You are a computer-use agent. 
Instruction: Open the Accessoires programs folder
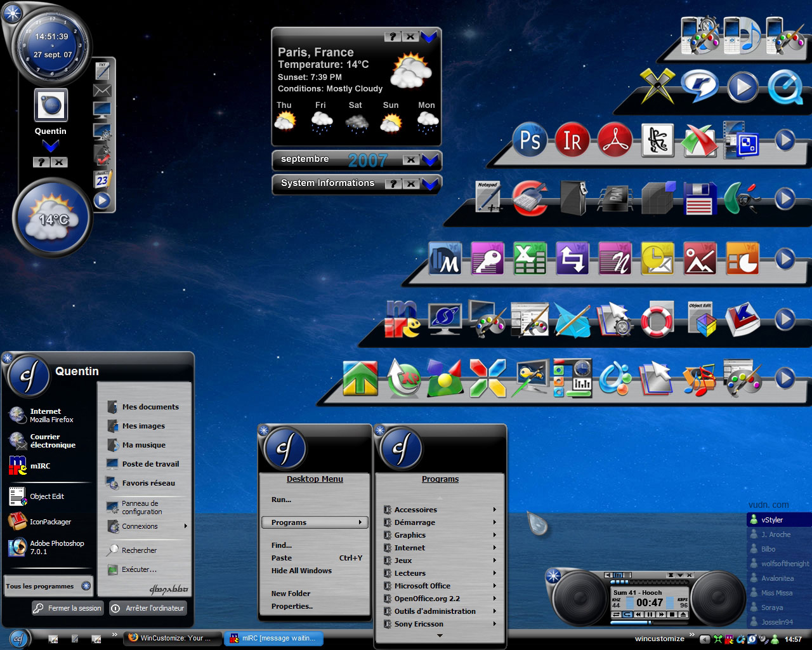pyautogui.click(x=440, y=510)
